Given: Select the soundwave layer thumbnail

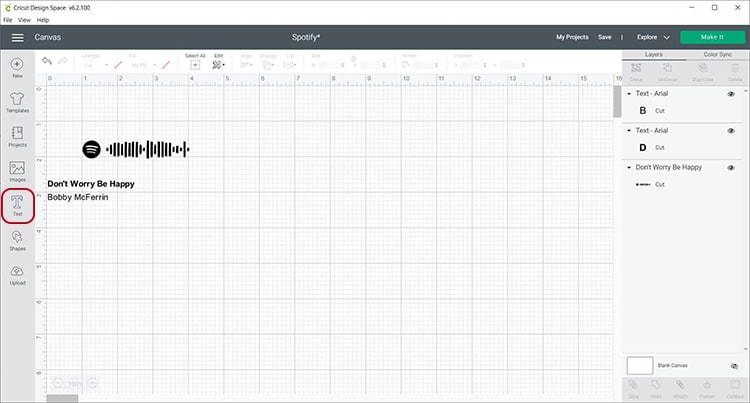Looking at the screenshot, I should pos(643,184).
